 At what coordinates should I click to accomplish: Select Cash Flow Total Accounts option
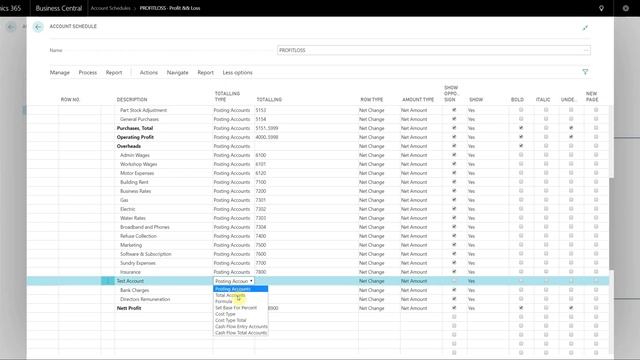241,333
